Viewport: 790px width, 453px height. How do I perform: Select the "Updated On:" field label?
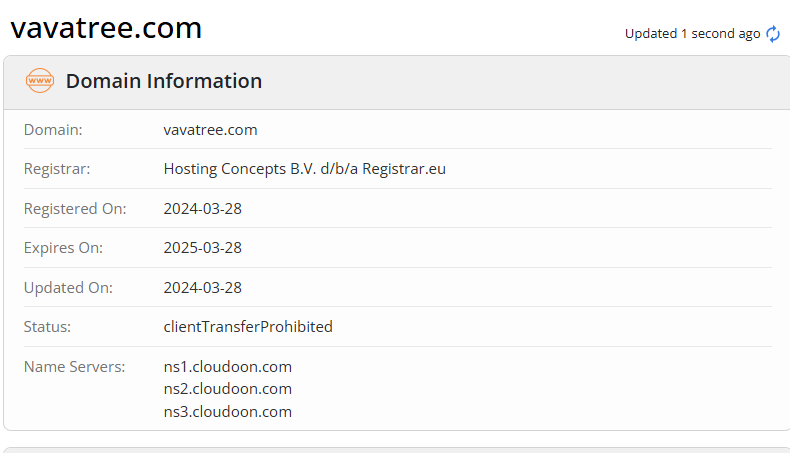(68, 288)
